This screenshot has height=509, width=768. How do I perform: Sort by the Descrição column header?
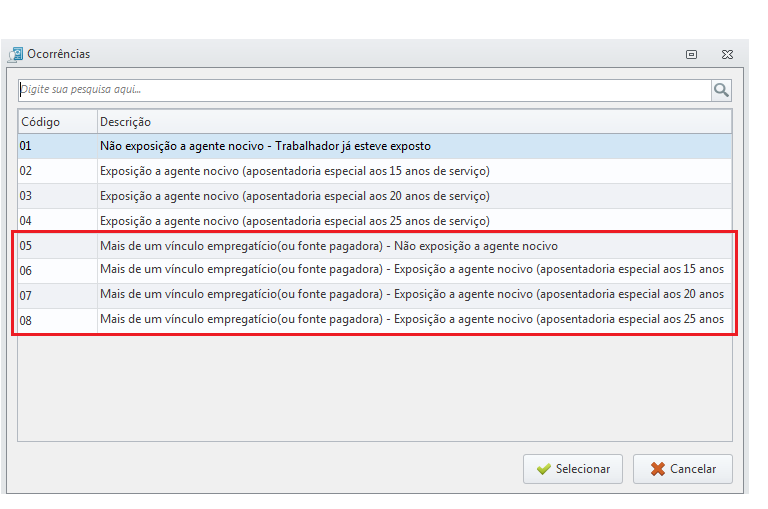tap(414, 122)
